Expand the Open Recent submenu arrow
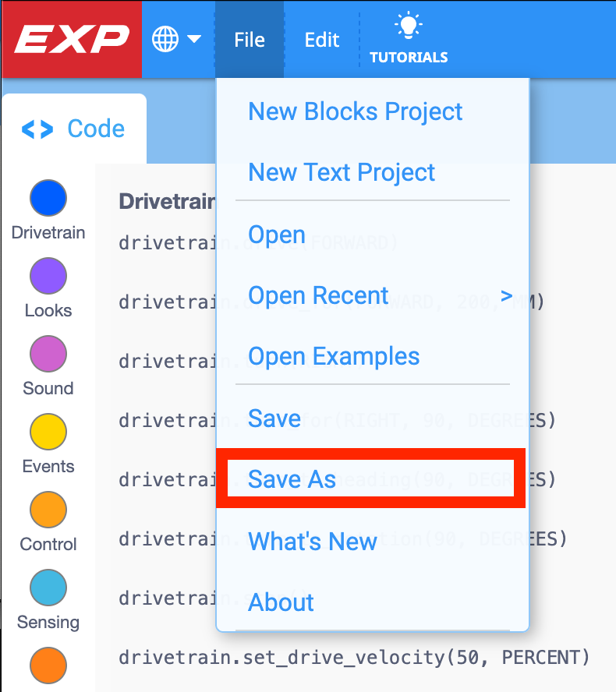This screenshot has width=616, height=692. (507, 295)
